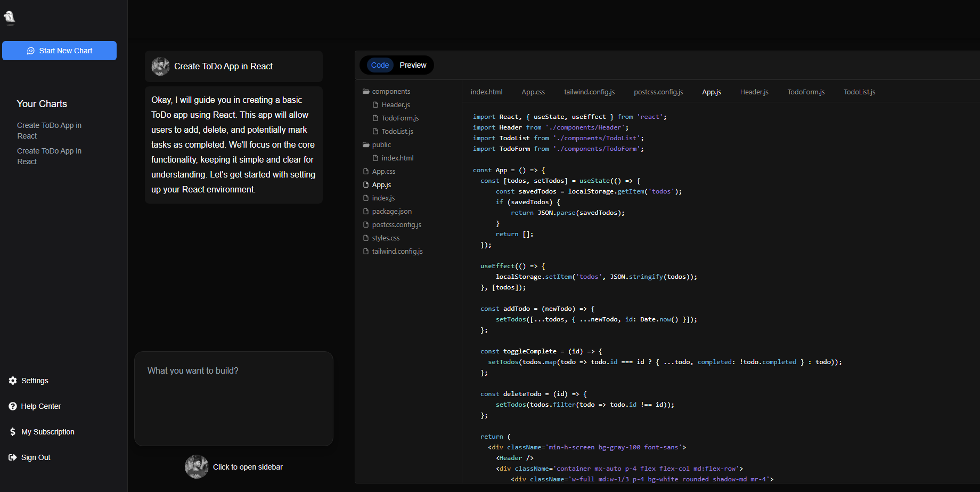The width and height of the screenshot is (980, 492).
Task: Click 'const deleteTodo' line in code
Action: [534, 394]
